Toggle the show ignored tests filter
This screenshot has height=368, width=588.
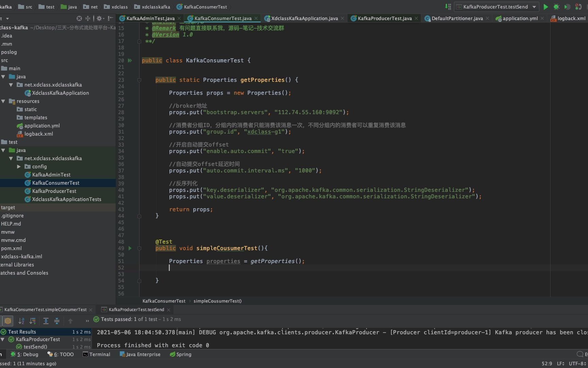coord(7,321)
